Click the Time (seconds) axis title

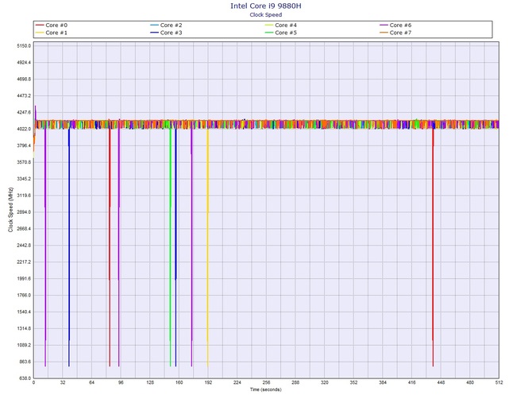[266, 389]
